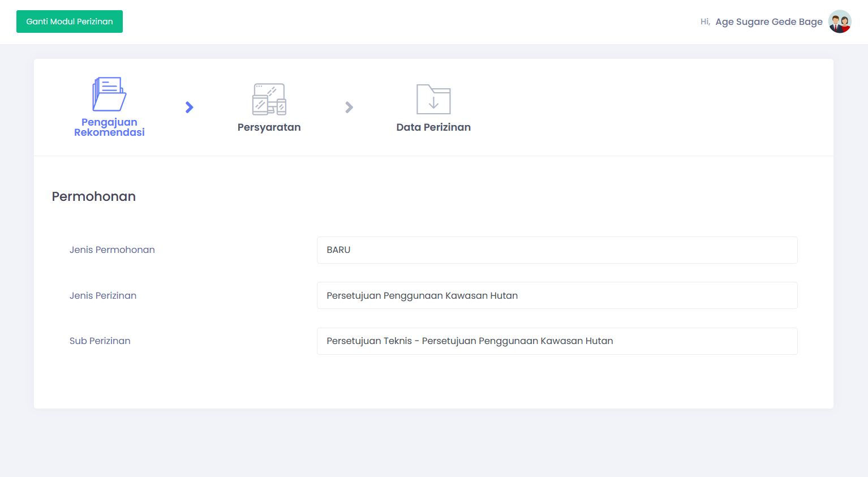The image size is (868, 477).
Task: Click the Pengajuan Rekomendasi documents folder icon
Action: (109, 94)
